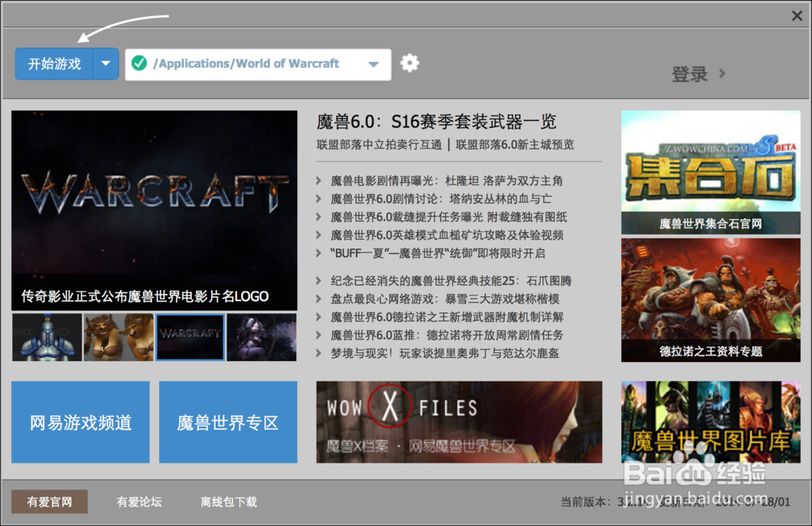Open news 魔兽世界6.0蓝推：德拉诺将开放周常剧情任务
Screen dimensions: 812x526
[x=447, y=335]
